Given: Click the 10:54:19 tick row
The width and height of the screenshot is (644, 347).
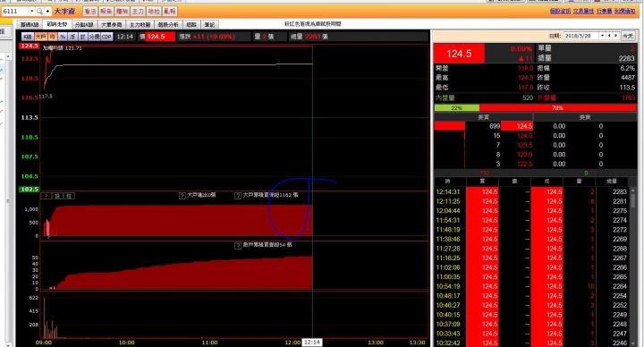Looking at the screenshot, I should point(532,286).
